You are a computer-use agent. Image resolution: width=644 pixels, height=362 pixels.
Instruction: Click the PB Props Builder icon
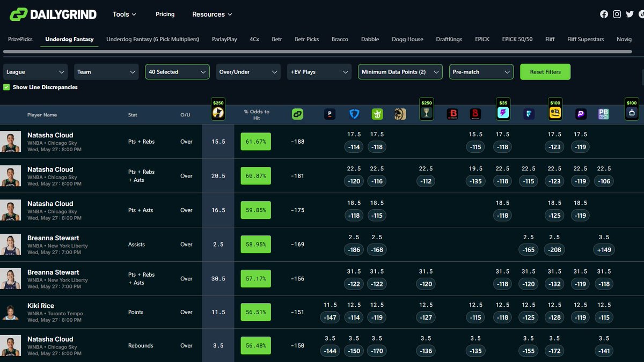[x=604, y=114]
